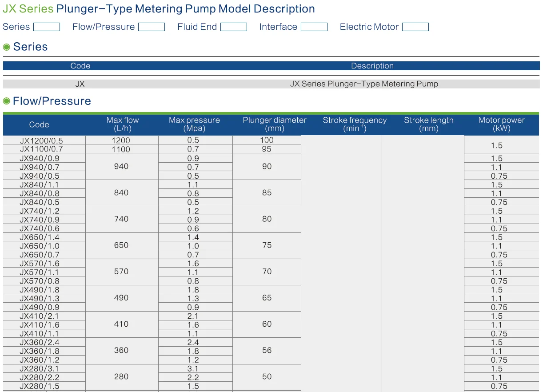The width and height of the screenshot is (543, 392).
Task: Select code JX280/1.5
Action: coord(44,386)
